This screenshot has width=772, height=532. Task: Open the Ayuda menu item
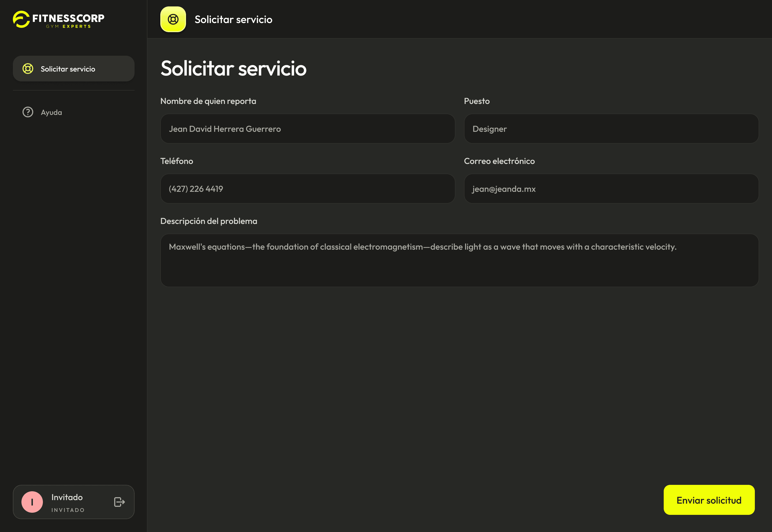tap(74, 112)
